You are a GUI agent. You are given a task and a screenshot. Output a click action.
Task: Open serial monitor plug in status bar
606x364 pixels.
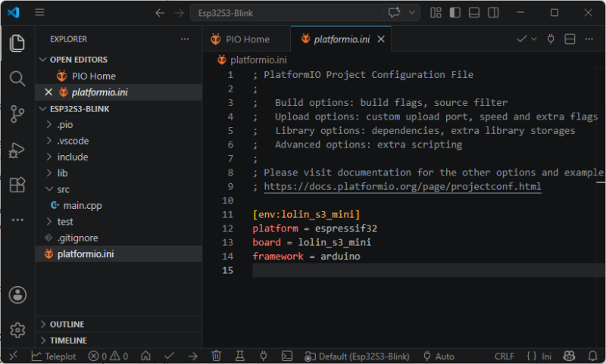pyautogui.click(x=264, y=356)
